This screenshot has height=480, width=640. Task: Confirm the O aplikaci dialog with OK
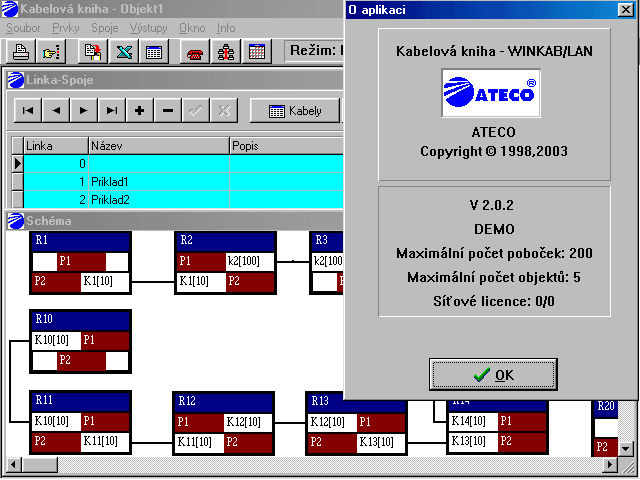(x=493, y=374)
